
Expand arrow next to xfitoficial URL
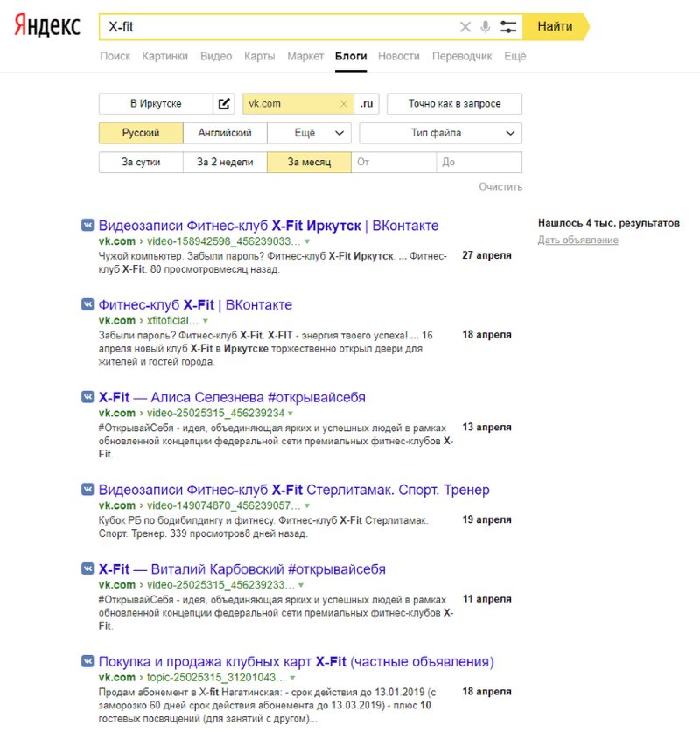206,321
